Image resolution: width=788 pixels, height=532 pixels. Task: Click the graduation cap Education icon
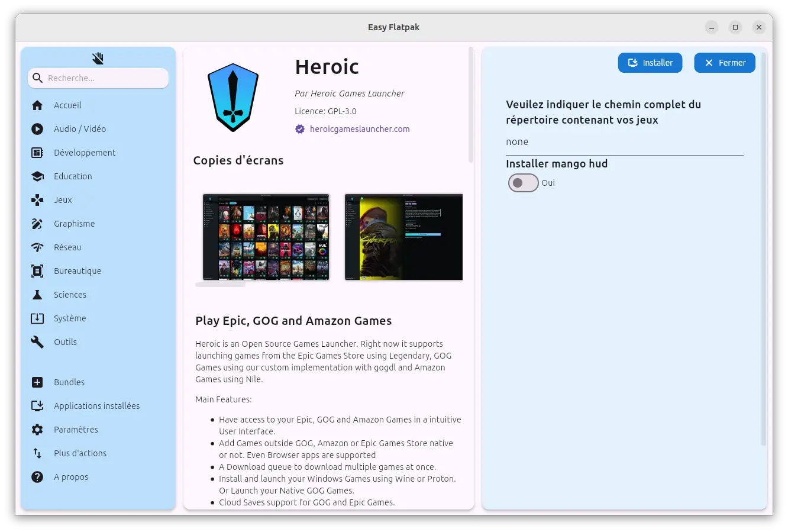[x=37, y=176]
